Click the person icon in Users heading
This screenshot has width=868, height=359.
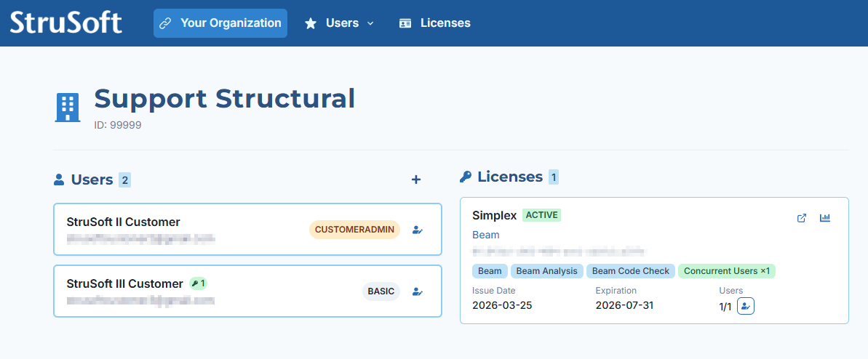tap(59, 179)
